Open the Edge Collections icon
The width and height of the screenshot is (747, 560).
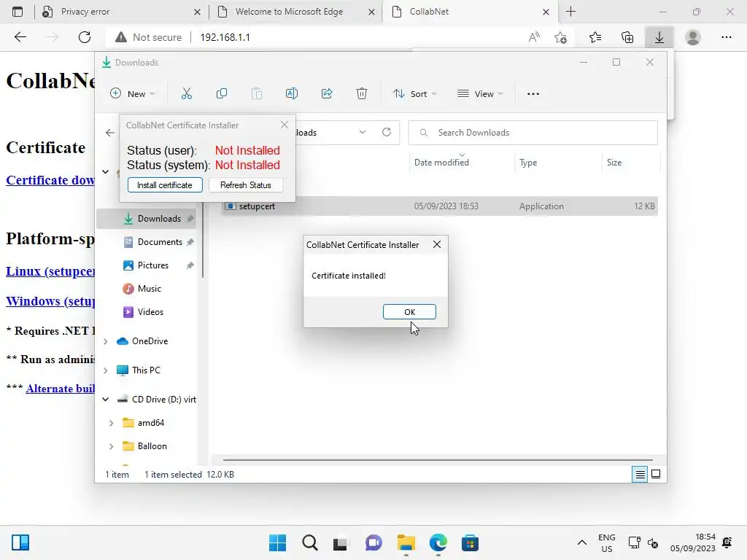click(627, 37)
